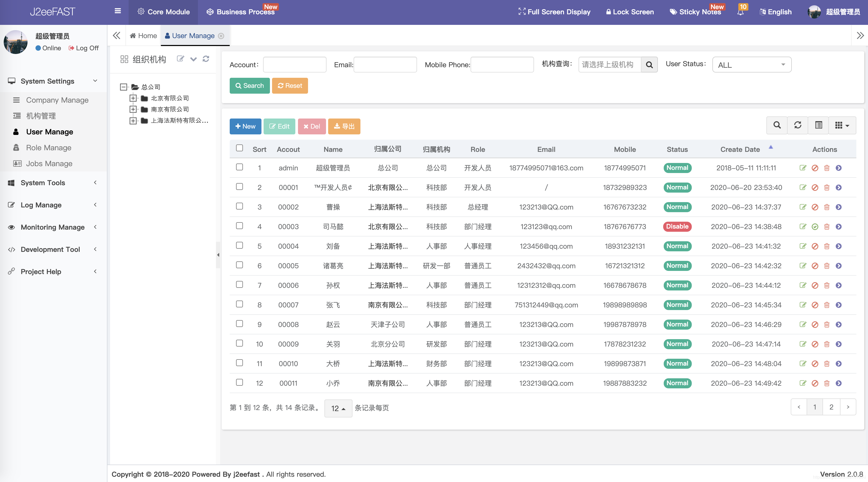Check the checkbox for 曹操 row
Screen dimensions: 868x482
pyautogui.click(x=239, y=206)
